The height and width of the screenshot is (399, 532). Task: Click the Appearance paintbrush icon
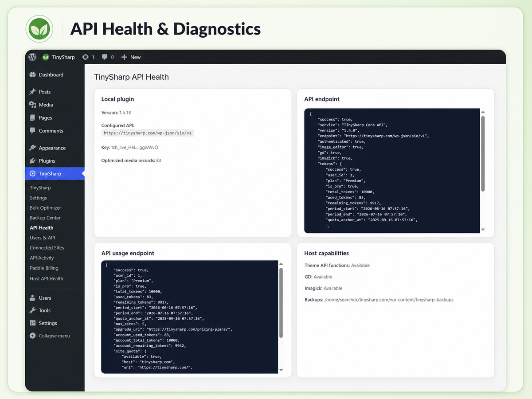(32, 148)
